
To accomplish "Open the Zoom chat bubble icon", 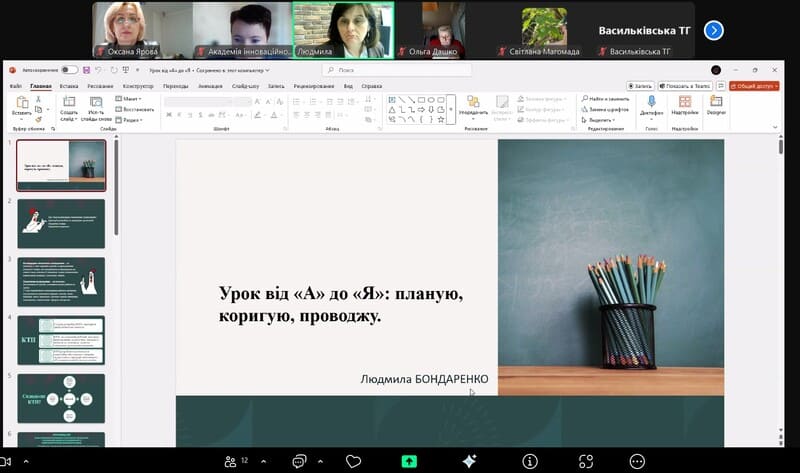I will click(299, 461).
